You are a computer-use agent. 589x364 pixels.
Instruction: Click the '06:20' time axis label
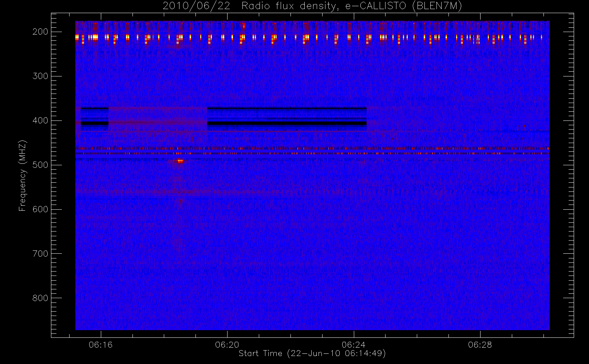[x=227, y=345]
